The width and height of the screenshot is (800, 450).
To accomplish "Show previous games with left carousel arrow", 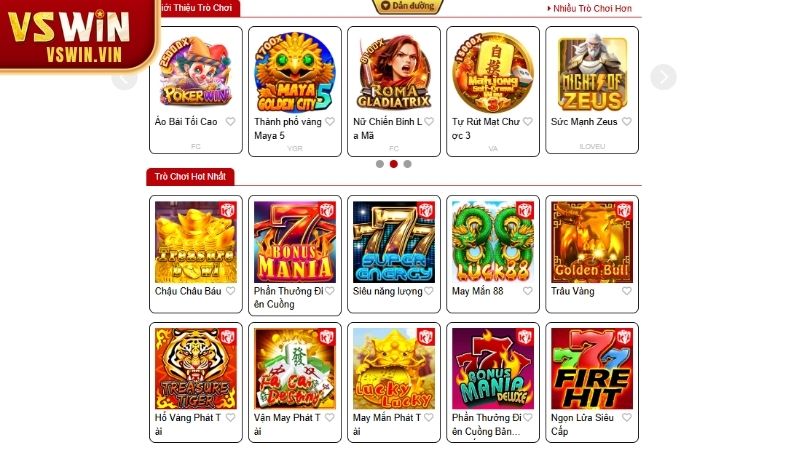I will click(x=124, y=79).
